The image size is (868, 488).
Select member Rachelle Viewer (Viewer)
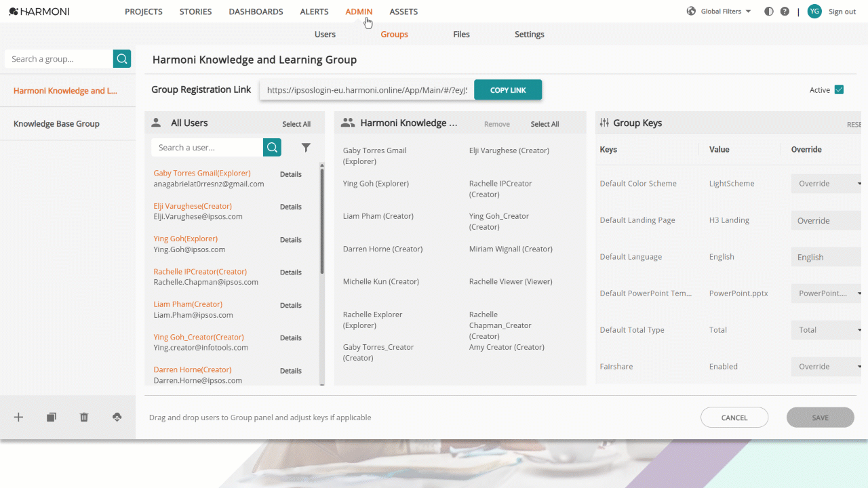511,281
